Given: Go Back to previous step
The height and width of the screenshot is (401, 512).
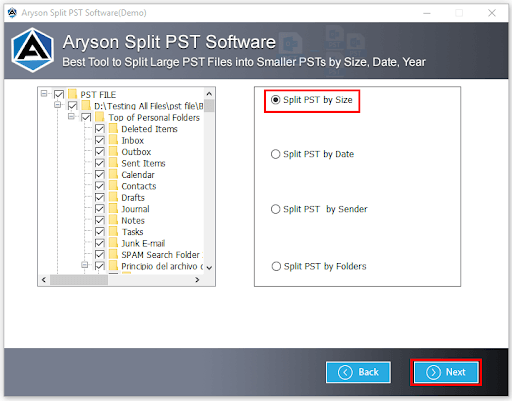Looking at the screenshot, I should click(358, 372).
